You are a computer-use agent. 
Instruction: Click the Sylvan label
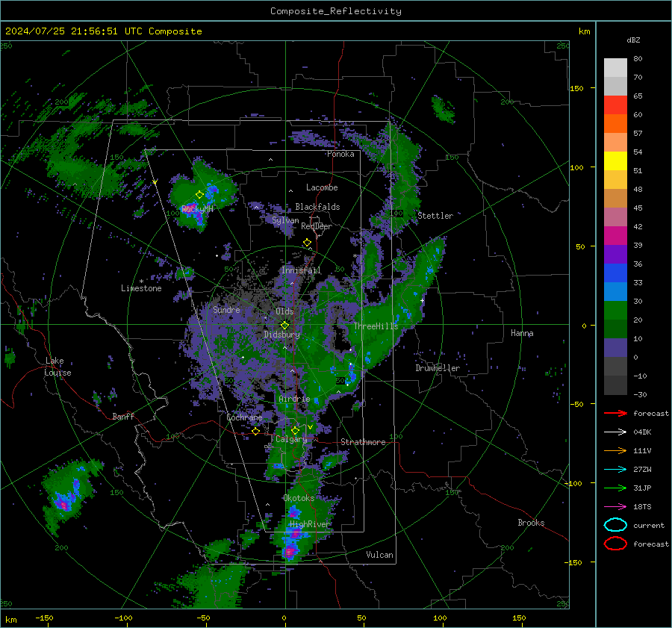tap(285, 221)
